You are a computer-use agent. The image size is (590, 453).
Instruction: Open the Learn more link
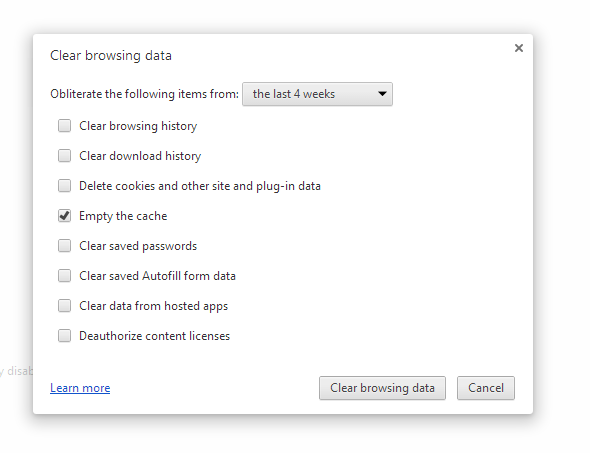coord(80,388)
